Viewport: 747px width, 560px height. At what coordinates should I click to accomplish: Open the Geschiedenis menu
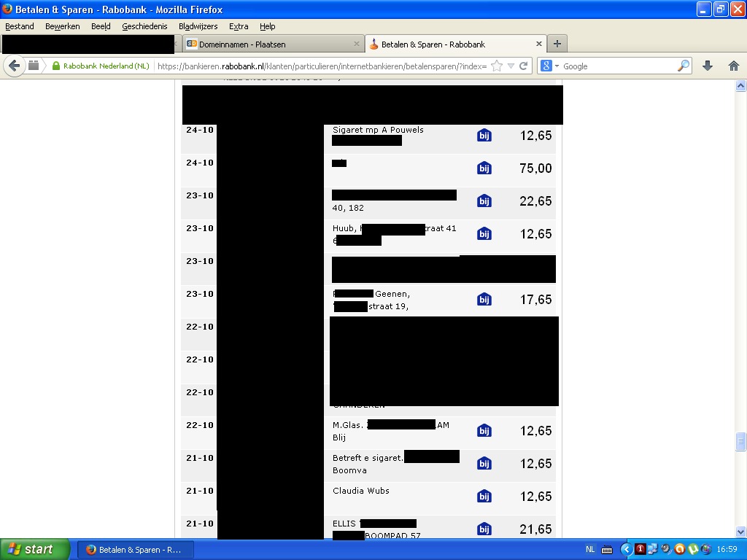pos(145,26)
